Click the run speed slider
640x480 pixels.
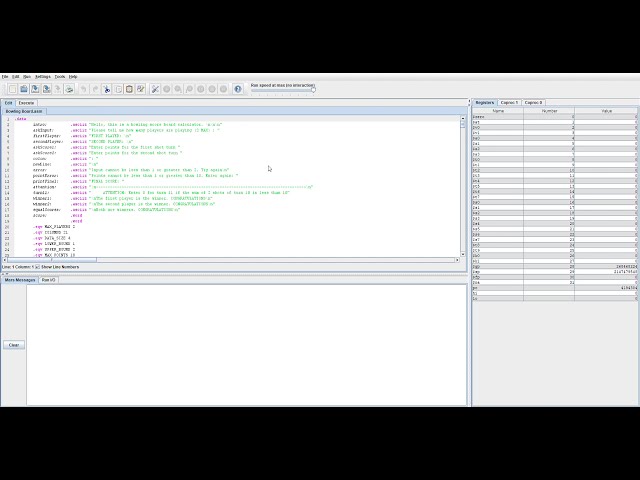[282, 90]
